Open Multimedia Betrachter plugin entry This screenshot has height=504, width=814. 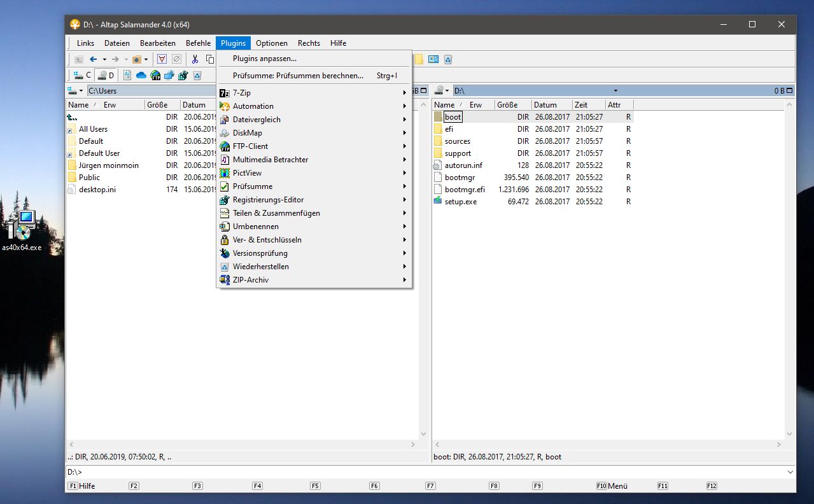(x=314, y=160)
